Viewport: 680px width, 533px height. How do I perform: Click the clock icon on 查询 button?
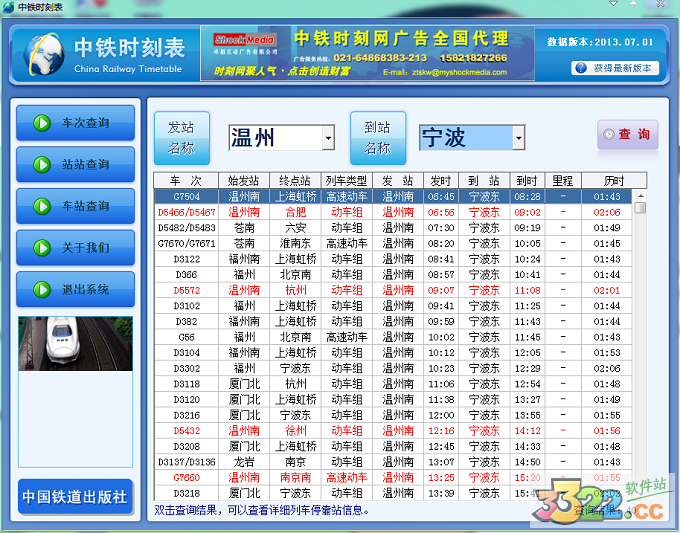pos(609,134)
